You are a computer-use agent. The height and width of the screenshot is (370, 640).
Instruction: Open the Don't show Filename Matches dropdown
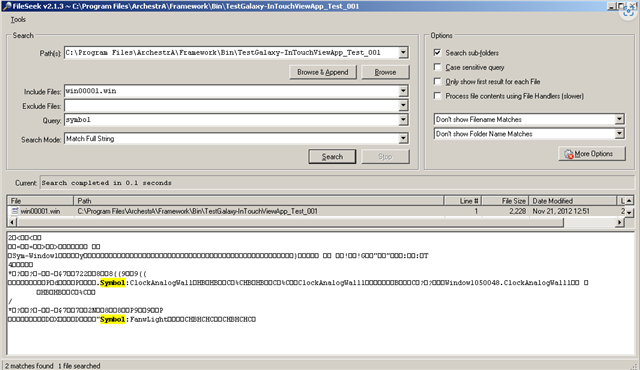pos(619,119)
